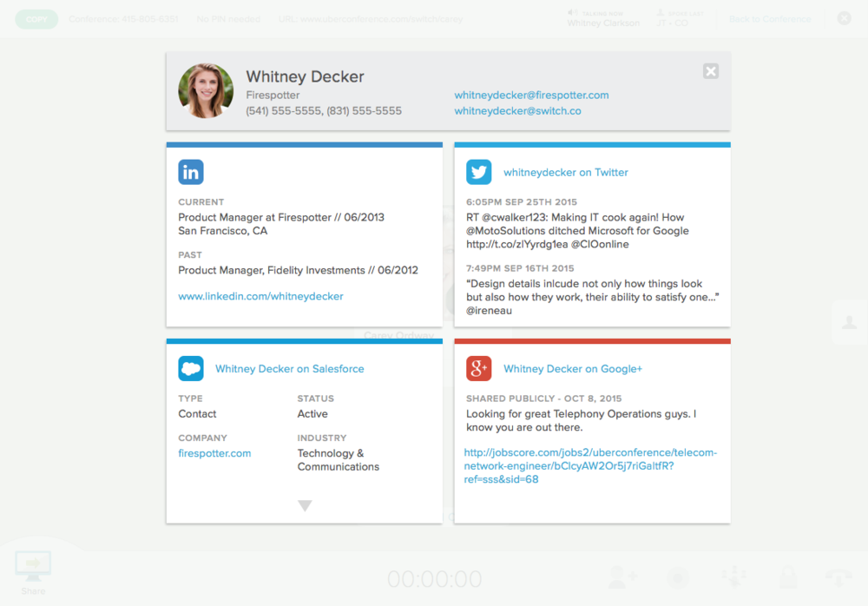Screen dimensions: 868x606
Task: Click the person icon on right edge
Action: click(x=849, y=322)
